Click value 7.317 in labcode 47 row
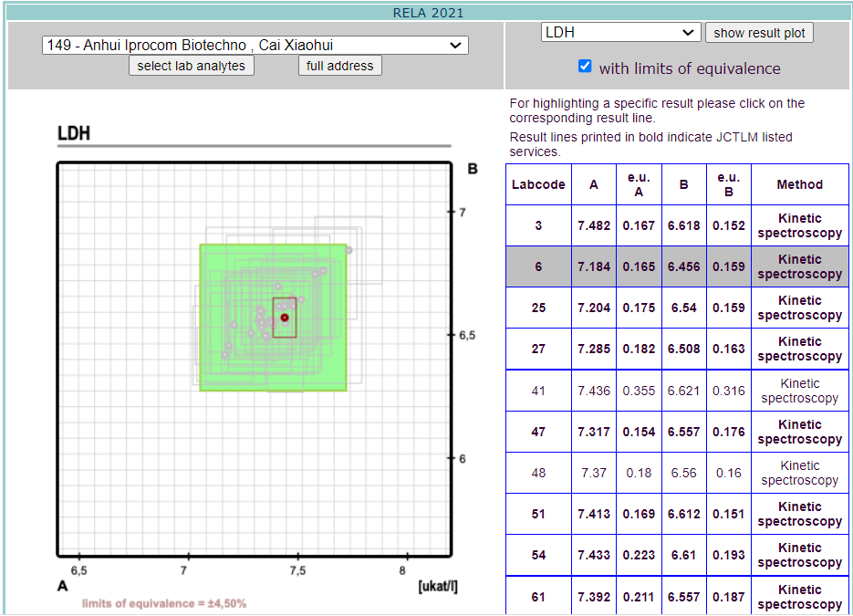This screenshot has width=853, height=616. (594, 432)
